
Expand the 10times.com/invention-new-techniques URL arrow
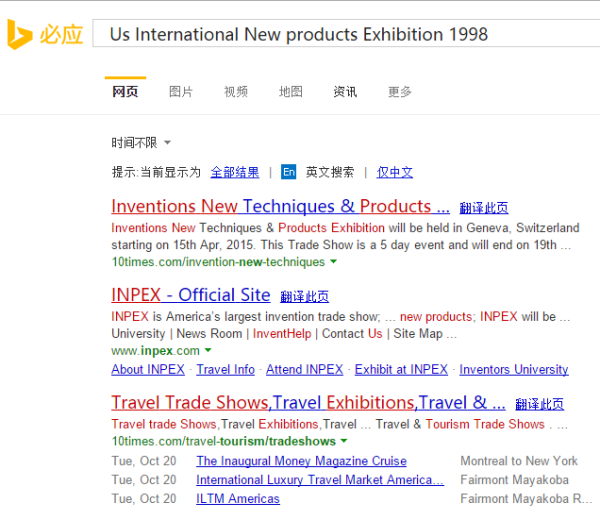coord(334,262)
